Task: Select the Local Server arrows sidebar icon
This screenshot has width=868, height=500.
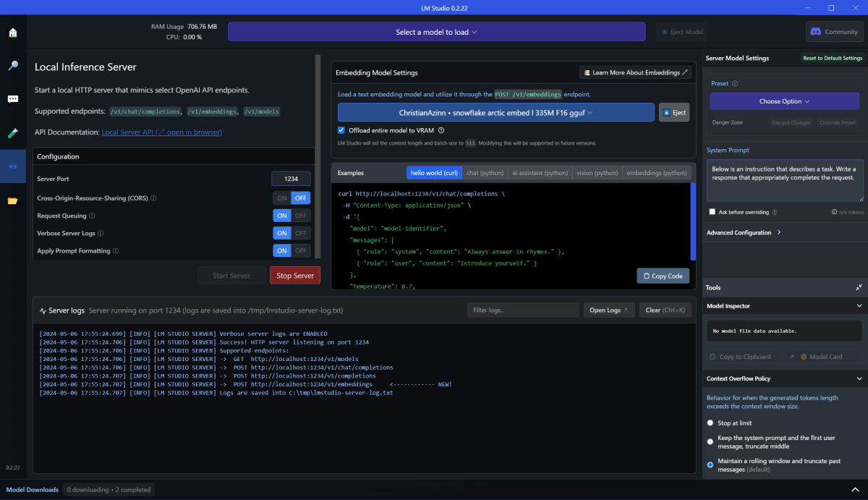Action: coord(12,166)
